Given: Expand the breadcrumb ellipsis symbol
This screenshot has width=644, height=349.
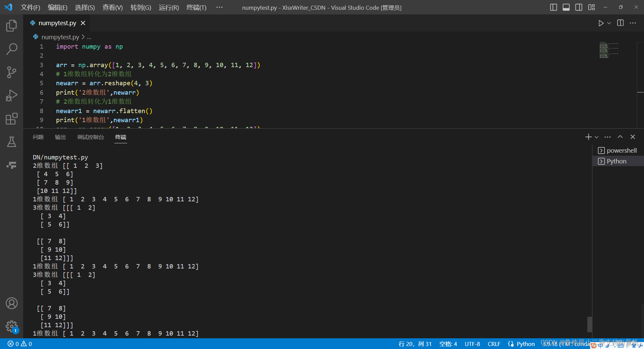Looking at the screenshot, I should pyautogui.click(x=89, y=37).
